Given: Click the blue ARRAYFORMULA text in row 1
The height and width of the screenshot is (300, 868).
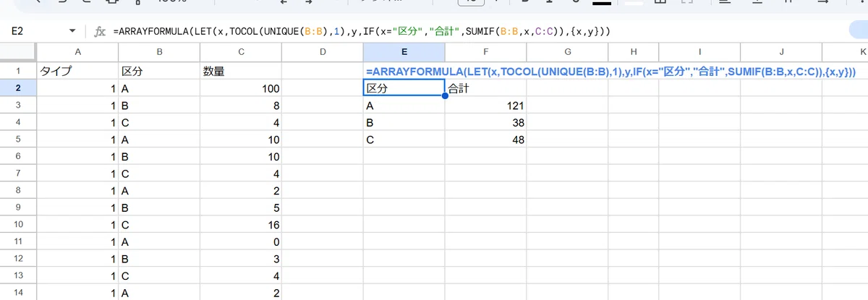Looking at the screenshot, I should pos(611,72).
